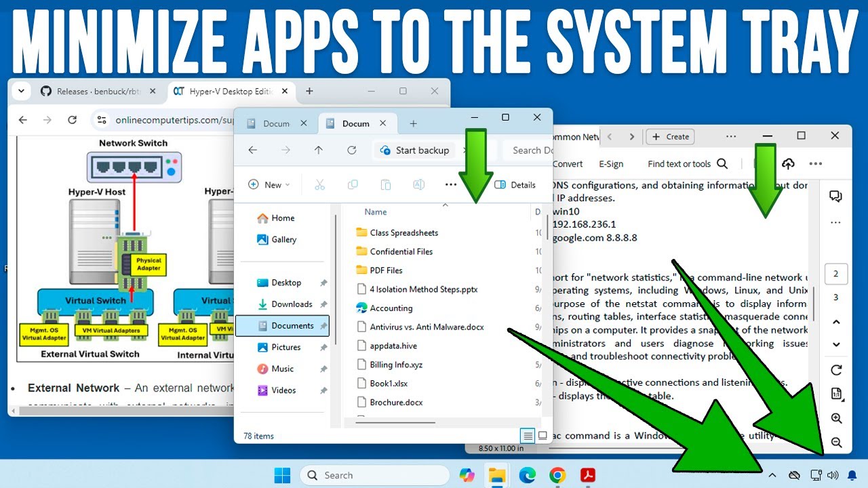Select the first Documents tab in File Explorer
868x488 pixels.
click(277, 123)
